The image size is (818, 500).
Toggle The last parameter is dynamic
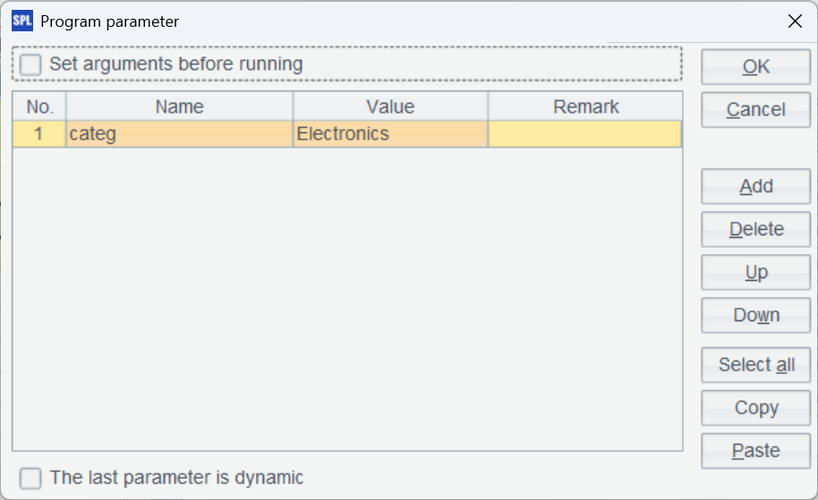[32, 478]
